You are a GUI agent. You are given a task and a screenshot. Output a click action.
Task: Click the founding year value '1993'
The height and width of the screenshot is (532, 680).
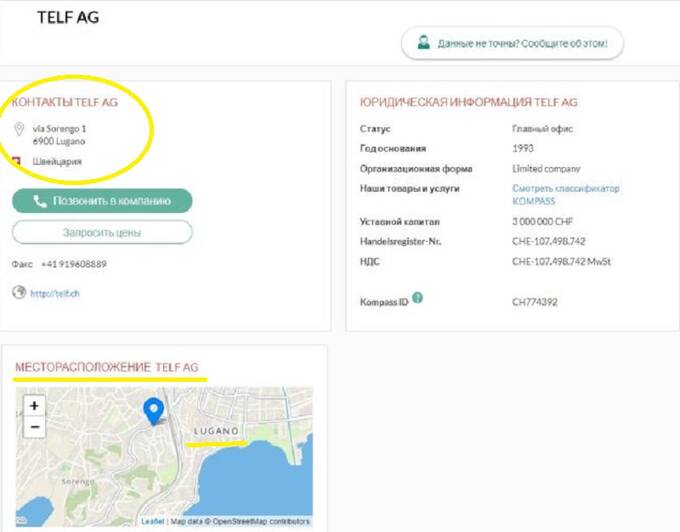(523, 148)
